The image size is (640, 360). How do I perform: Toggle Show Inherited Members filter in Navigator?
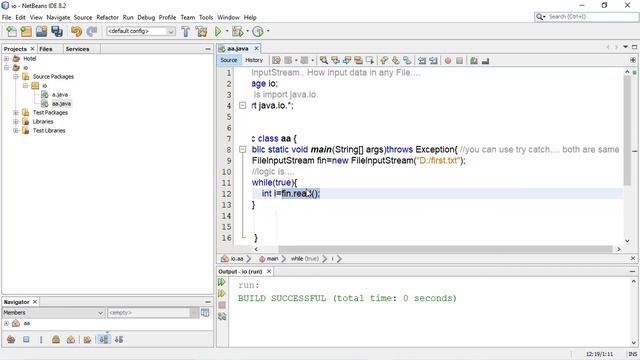tap(11, 340)
